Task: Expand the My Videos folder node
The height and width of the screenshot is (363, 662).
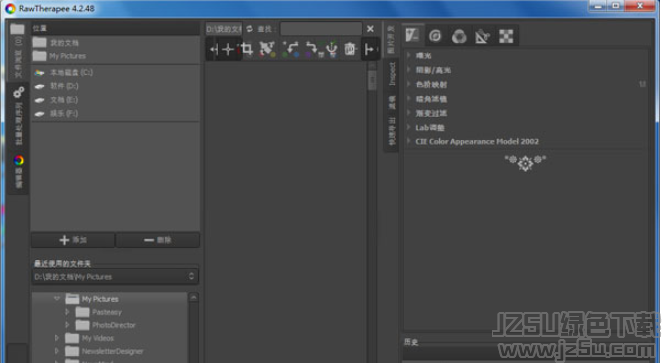Action: [x=57, y=338]
